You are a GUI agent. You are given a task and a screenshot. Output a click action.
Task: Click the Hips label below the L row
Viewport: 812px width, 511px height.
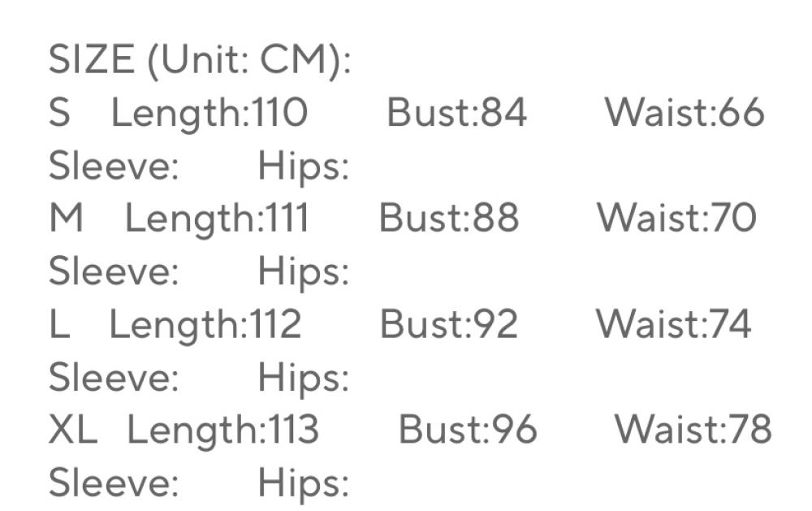(303, 378)
